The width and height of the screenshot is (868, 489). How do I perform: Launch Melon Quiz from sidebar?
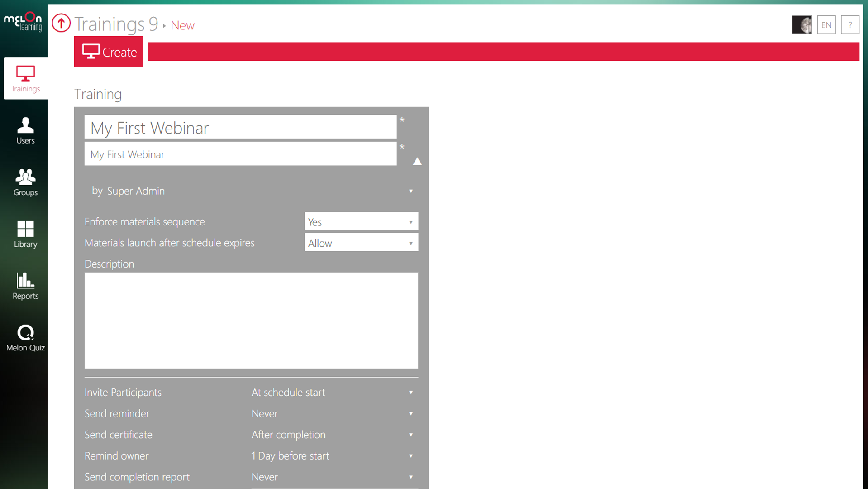point(25,338)
